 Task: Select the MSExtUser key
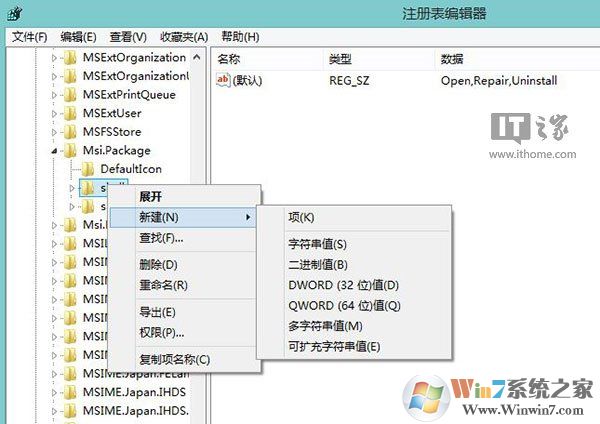[112, 114]
